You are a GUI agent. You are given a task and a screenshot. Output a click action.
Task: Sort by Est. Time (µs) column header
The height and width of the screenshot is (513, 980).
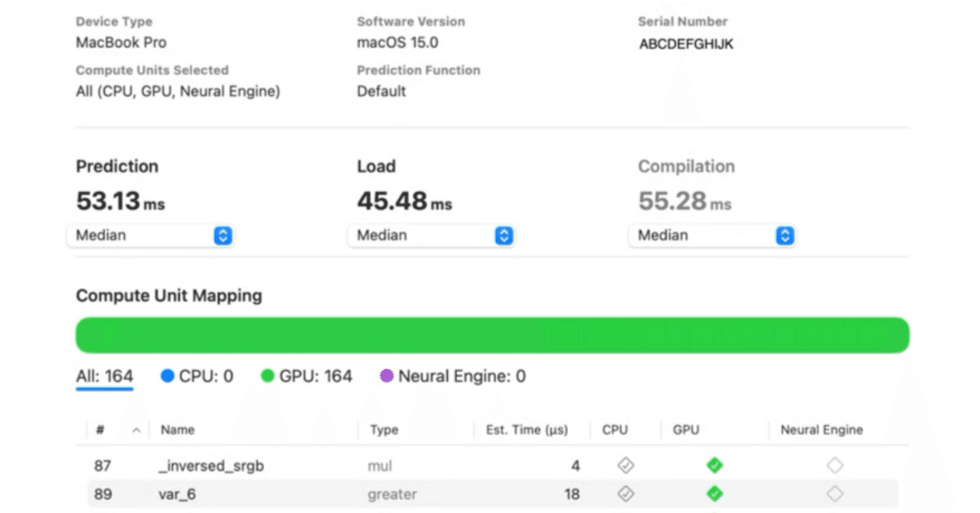click(527, 430)
